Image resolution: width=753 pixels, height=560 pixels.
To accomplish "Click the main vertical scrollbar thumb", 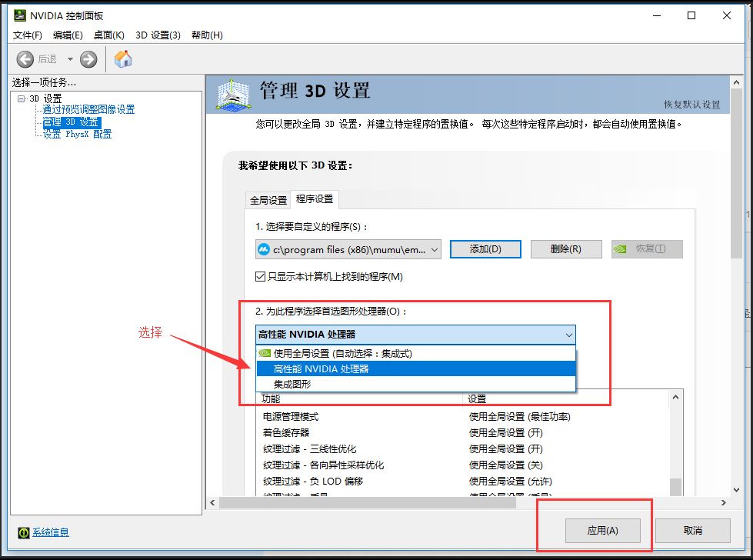I will click(736, 174).
